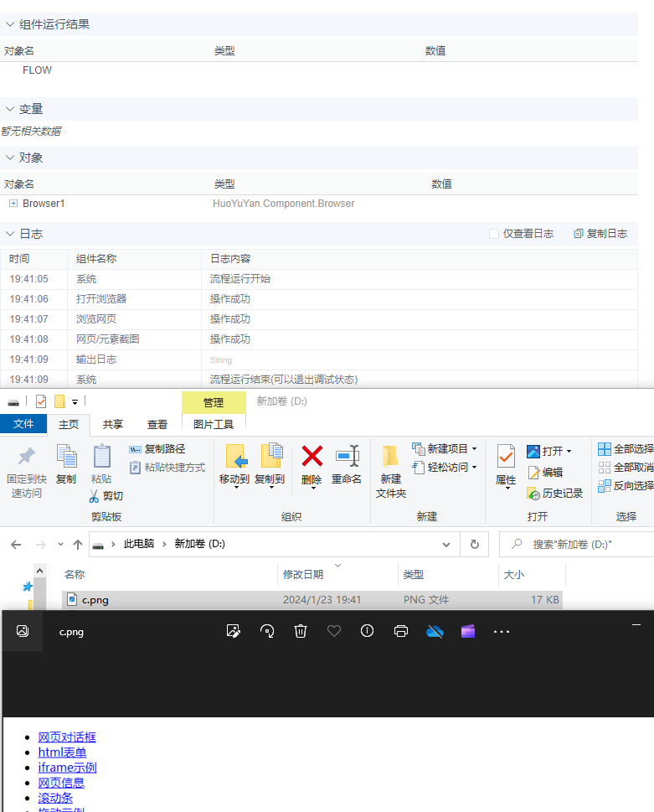Switch to the 查看 ribbon tab

point(157,425)
